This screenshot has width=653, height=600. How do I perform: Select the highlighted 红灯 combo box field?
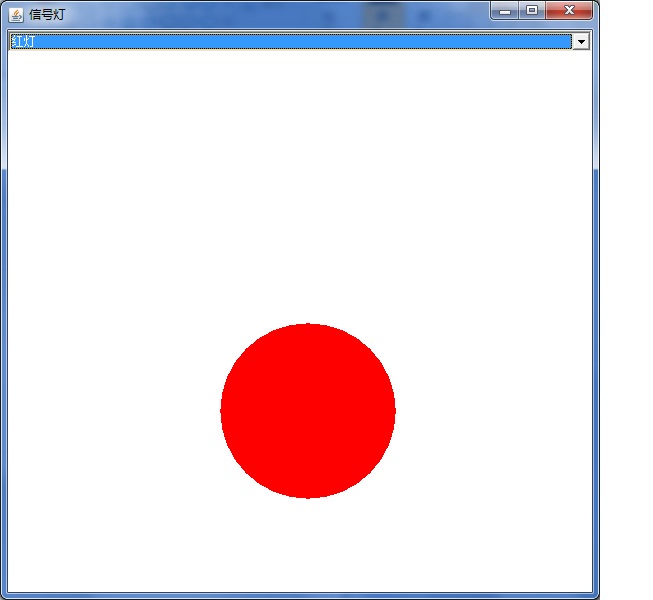[x=291, y=41]
